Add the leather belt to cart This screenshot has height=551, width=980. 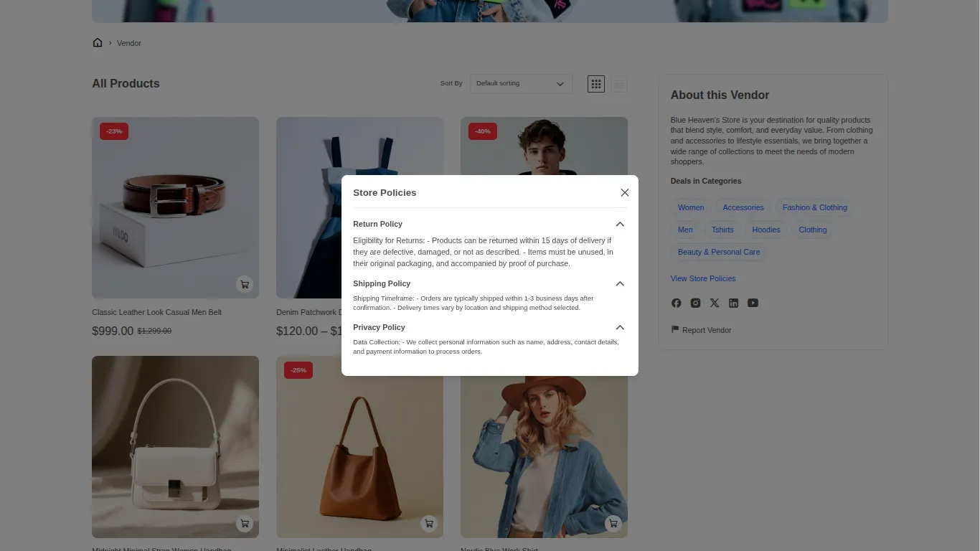tap(245, 284)
